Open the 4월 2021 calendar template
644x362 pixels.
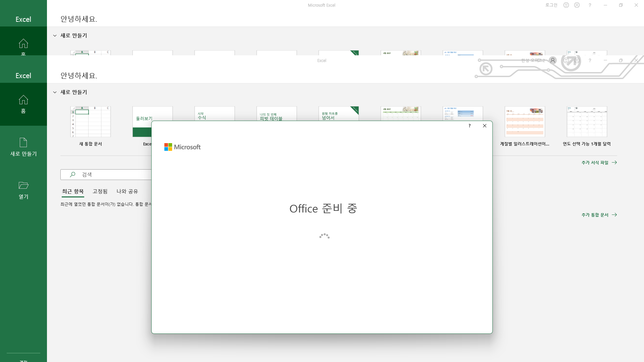[401, 114]
